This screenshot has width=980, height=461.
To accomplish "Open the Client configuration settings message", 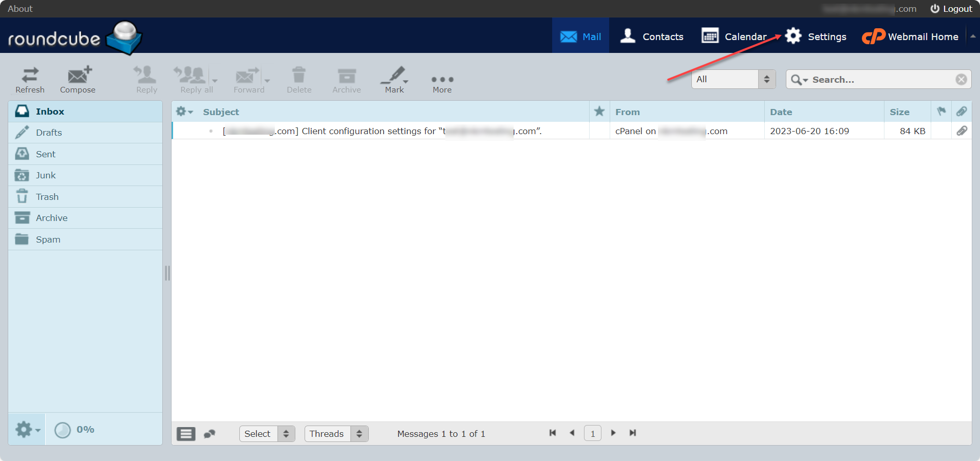I will (382, 131).
